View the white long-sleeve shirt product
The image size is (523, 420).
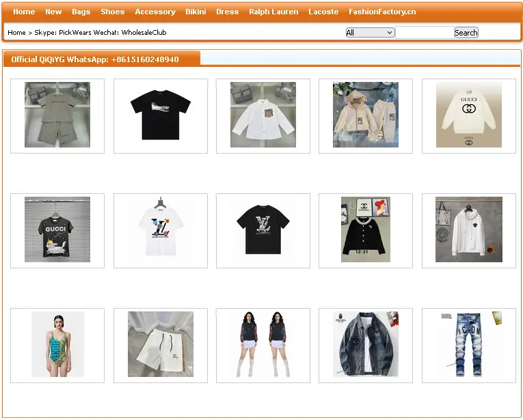[x=263, y=115]
